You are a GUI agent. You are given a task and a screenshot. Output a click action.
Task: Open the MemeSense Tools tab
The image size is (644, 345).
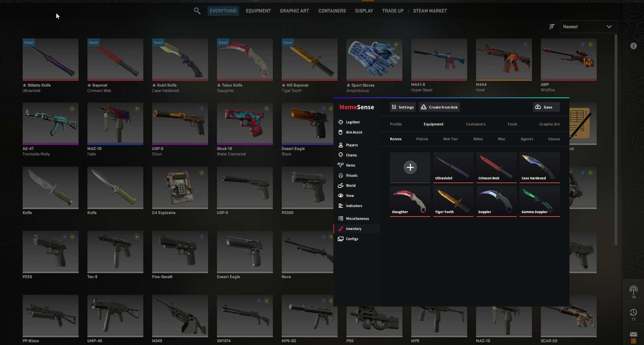pyautogui.click(x=512, y=124)
